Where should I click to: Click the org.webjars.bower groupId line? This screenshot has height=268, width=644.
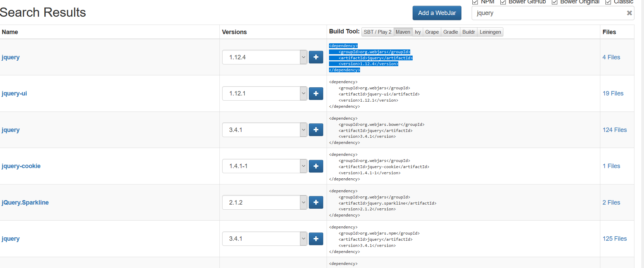(382, 124)
